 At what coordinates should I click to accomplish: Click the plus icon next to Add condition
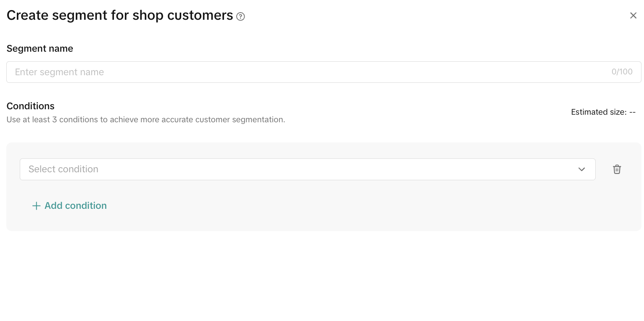point(37,206)
